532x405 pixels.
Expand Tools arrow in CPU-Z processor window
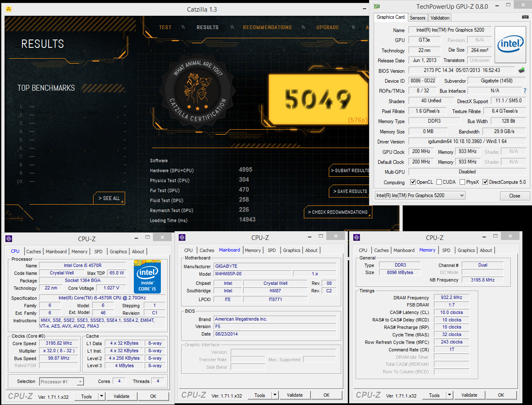(102, 396)
